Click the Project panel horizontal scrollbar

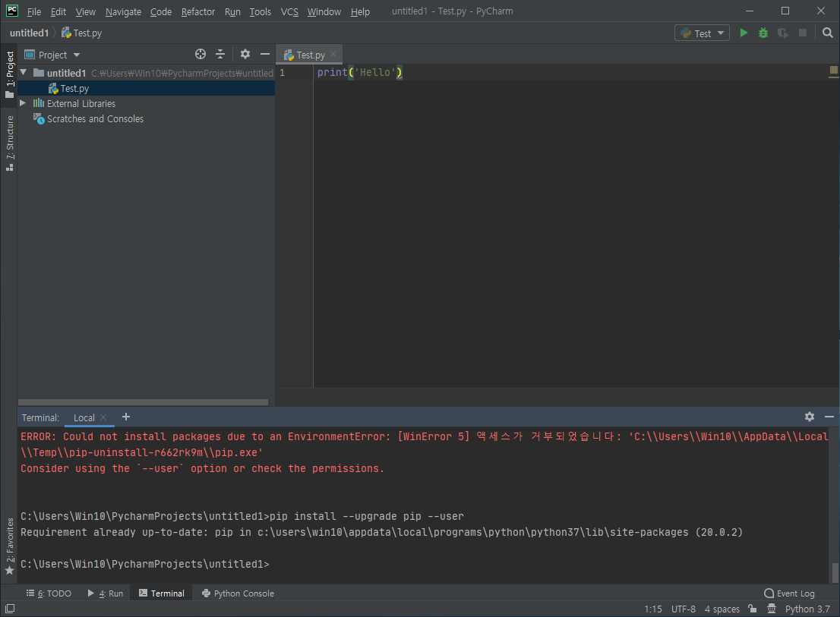point(143,402)
